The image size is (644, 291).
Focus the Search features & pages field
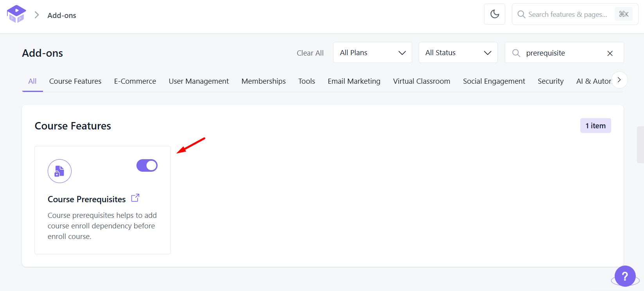coord(575,14)
